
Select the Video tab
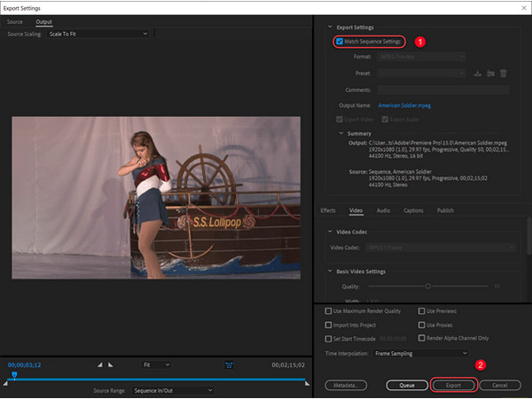tap(356, 210)
